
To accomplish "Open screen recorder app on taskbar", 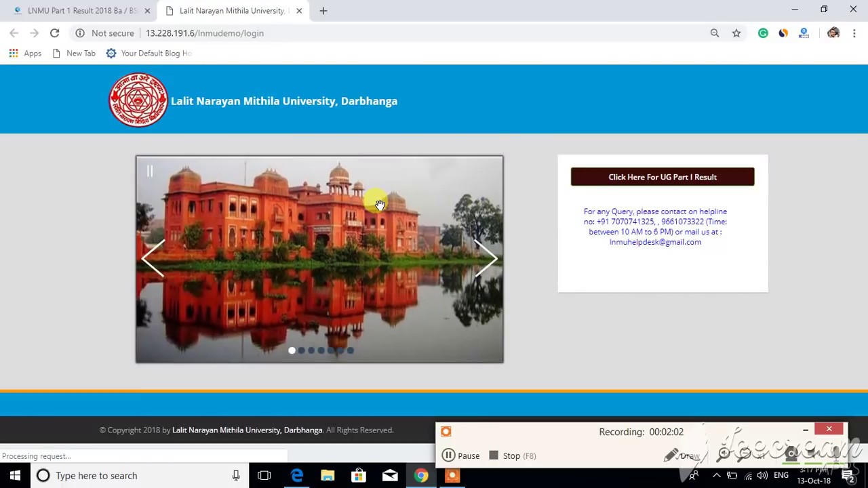I will (452, 476).
